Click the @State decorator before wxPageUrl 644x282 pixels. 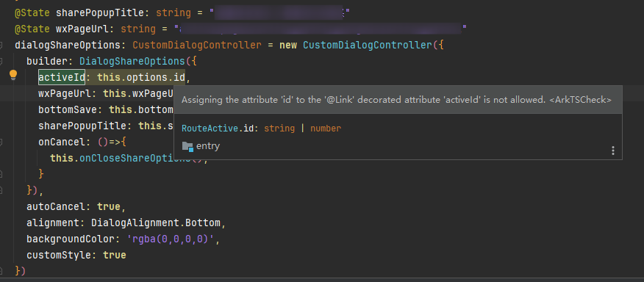pos(32,29)
